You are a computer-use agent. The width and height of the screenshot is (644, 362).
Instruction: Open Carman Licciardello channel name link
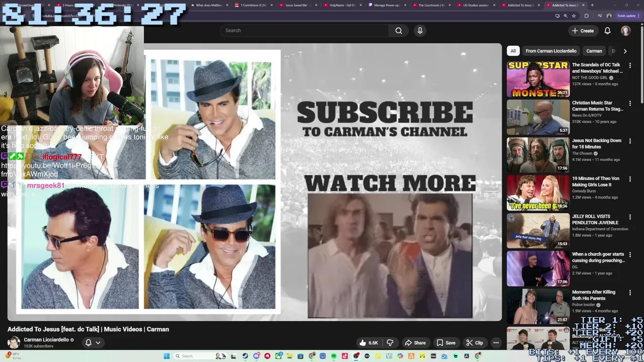point(46,340)
